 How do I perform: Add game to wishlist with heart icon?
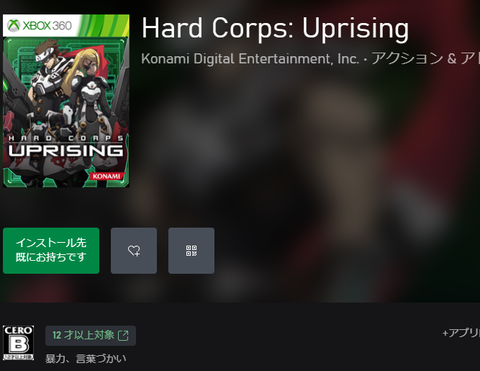pos(134,251)
